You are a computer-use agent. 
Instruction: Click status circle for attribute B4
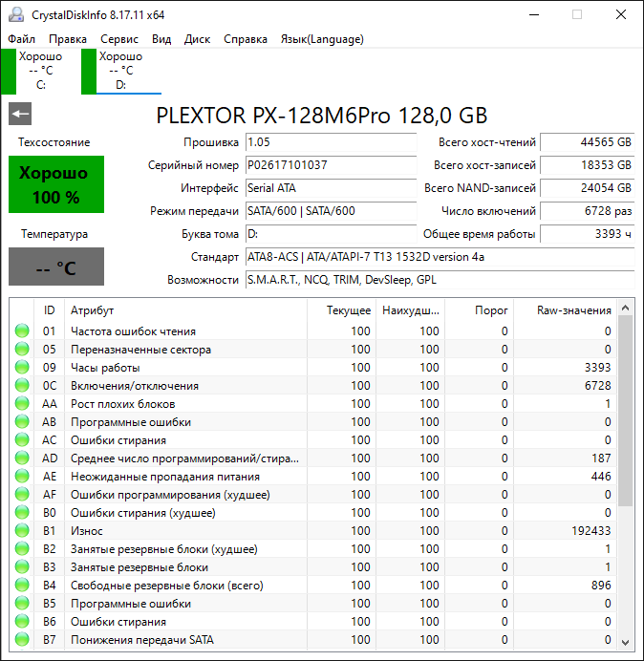(x=22, y=585)
